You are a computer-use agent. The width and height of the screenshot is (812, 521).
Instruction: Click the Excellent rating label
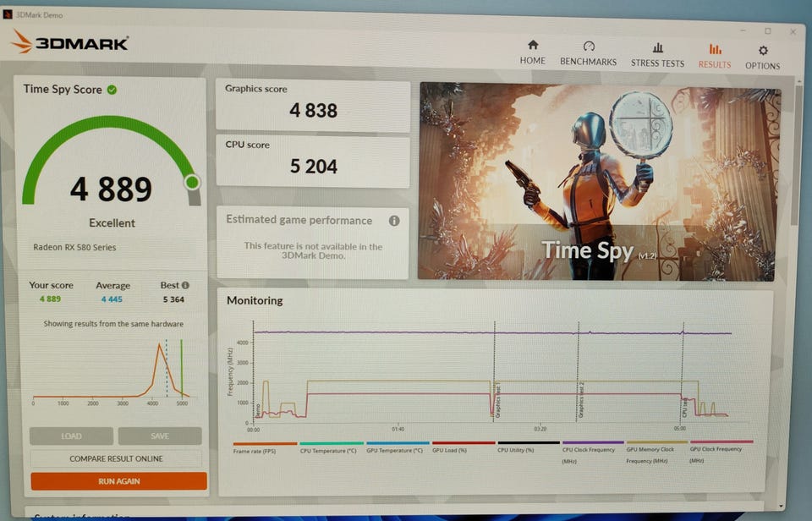pyautogui.click(x=112, y=223)
